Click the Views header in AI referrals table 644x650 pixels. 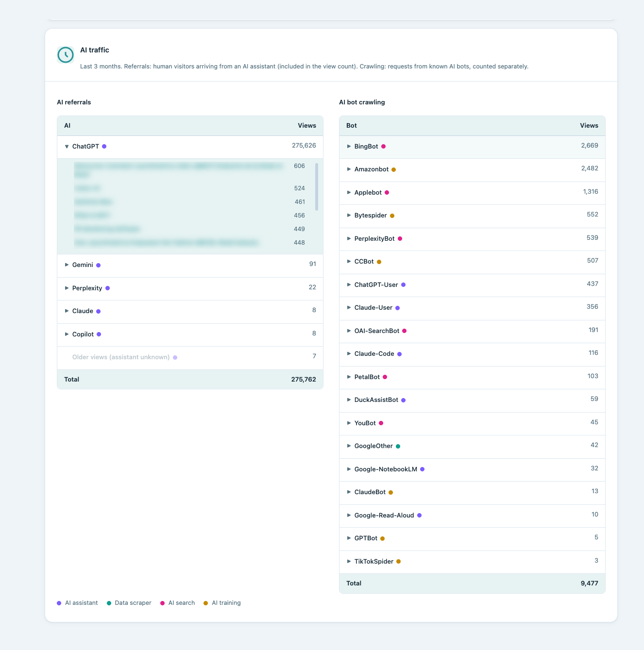(307, 126)
